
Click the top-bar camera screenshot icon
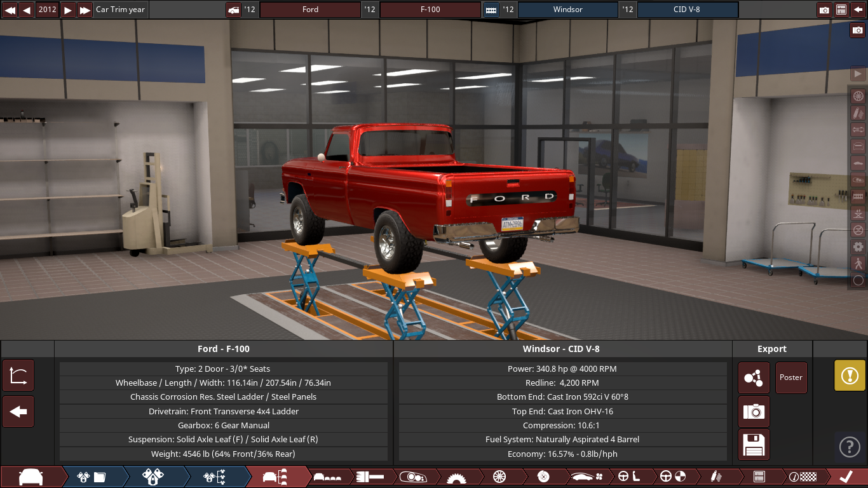point(824,10)
